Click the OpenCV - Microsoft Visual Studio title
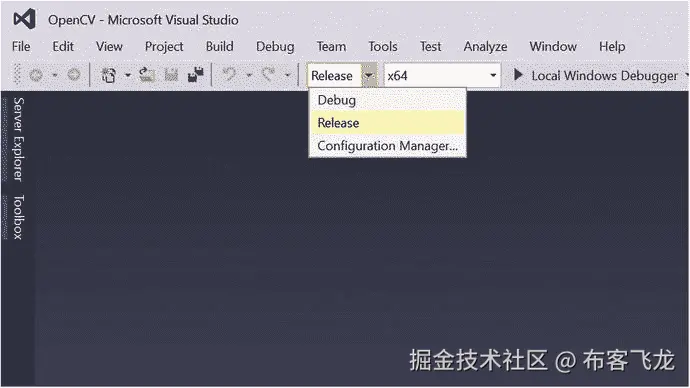Viewport: 690px width, 388px height. (x=143, y=20)
